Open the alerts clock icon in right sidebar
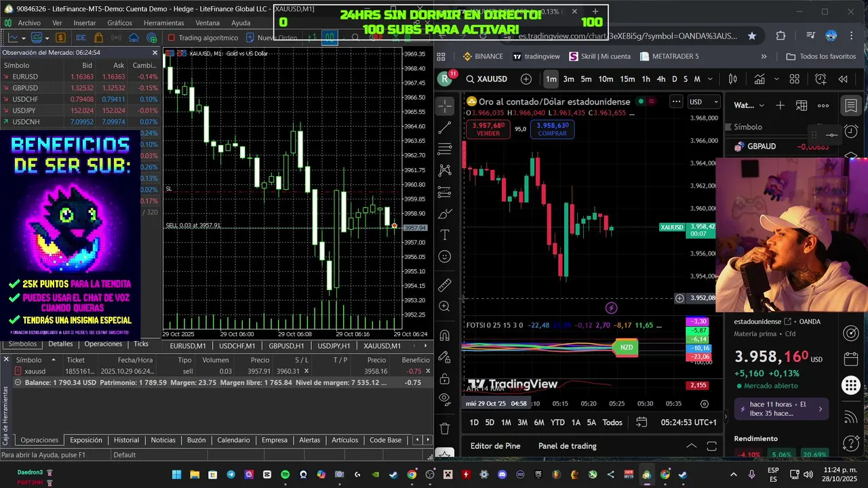868x488 pixels. (851, 131)
